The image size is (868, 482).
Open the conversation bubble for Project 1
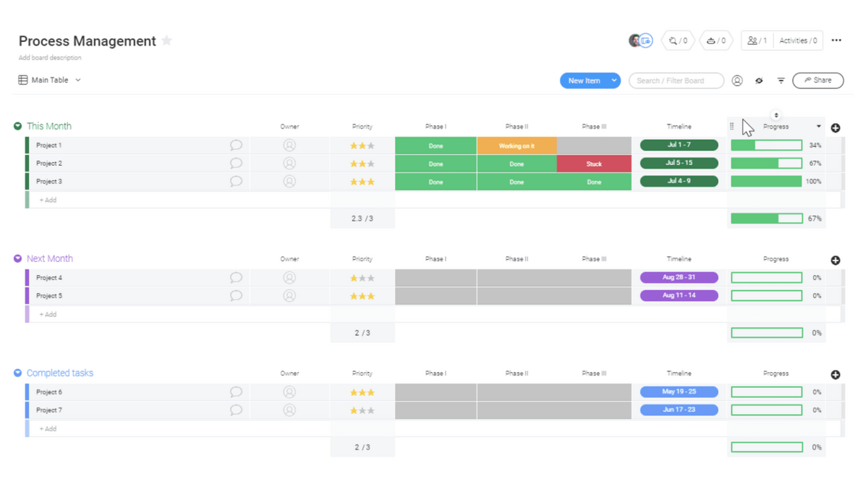(236, 145)
